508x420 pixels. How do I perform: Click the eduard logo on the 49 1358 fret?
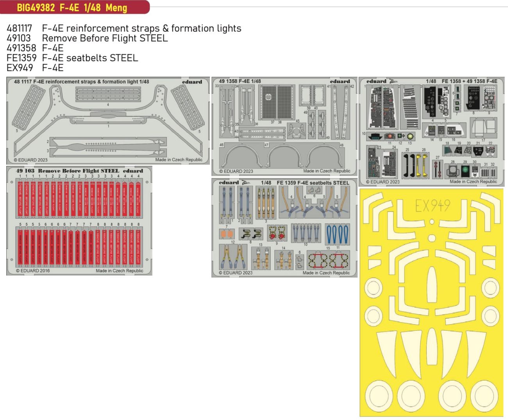click(340, 81)
